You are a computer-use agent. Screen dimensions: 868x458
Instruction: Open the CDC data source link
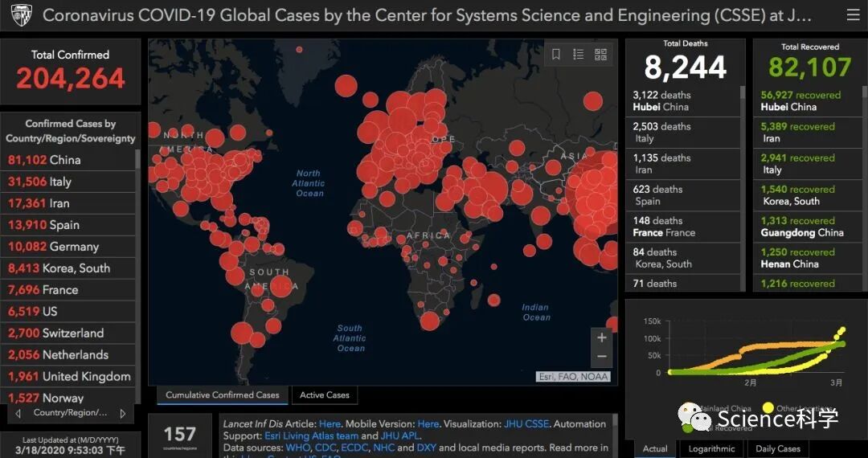pyautogui.click(x=325, y=448)
